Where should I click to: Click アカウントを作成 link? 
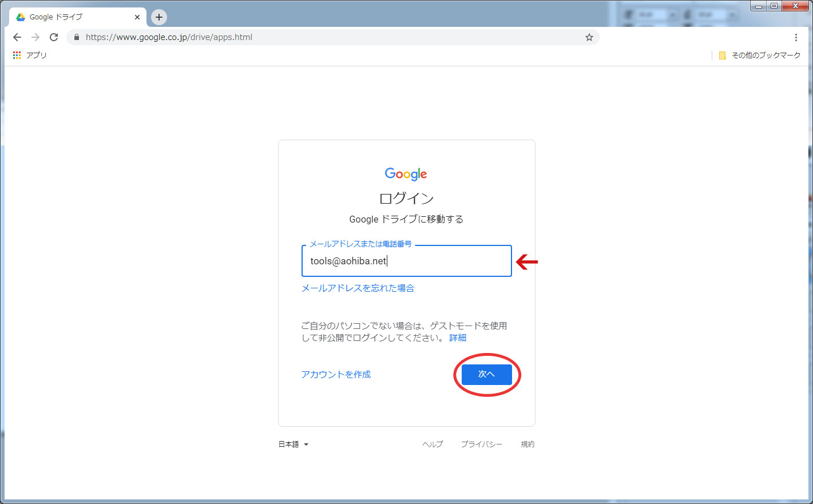336,374
